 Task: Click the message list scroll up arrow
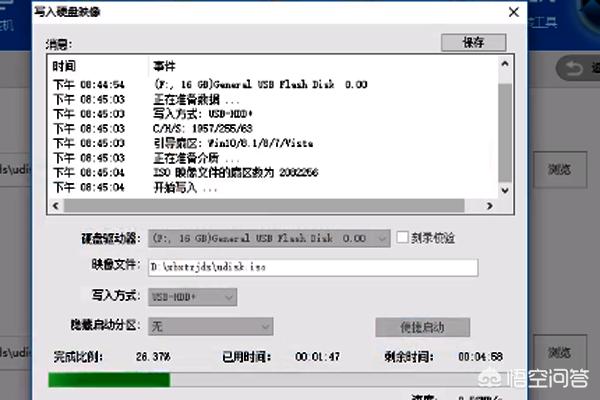click(505, 64)
